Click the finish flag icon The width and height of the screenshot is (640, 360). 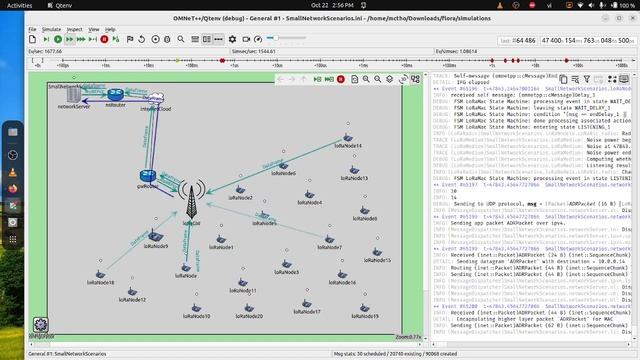point(130,39)
